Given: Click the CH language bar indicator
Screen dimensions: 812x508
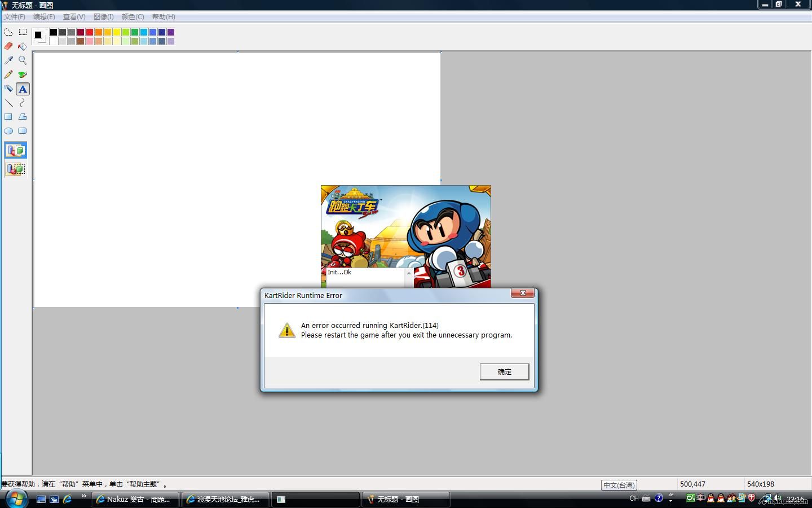Looking at the screenshot, I should click(634, 498).
